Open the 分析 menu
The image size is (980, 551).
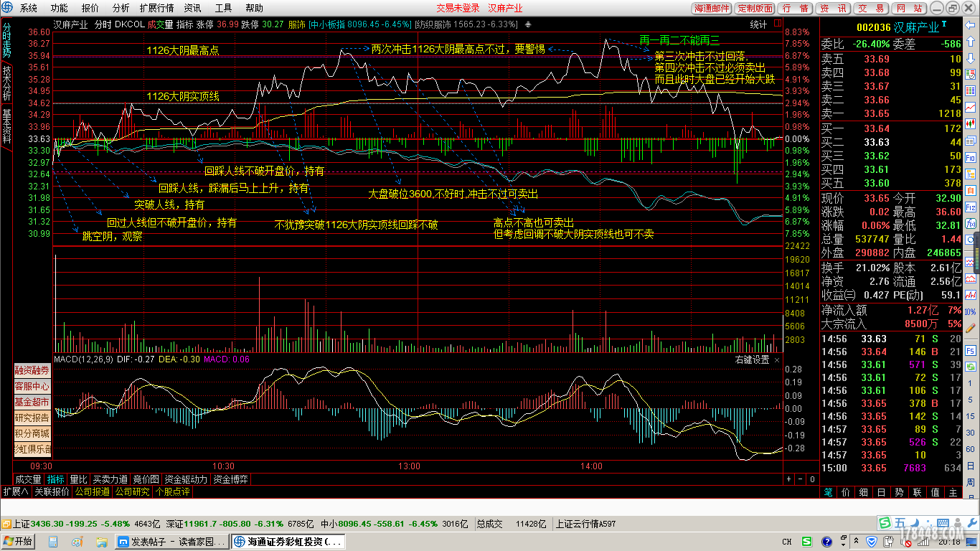point(121,8)
